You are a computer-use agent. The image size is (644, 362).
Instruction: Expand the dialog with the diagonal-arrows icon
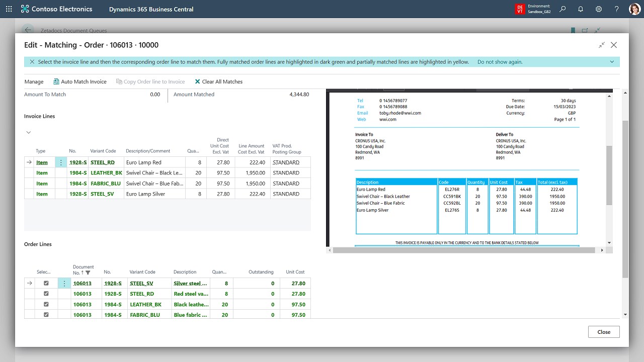click(x=602, y=45)
